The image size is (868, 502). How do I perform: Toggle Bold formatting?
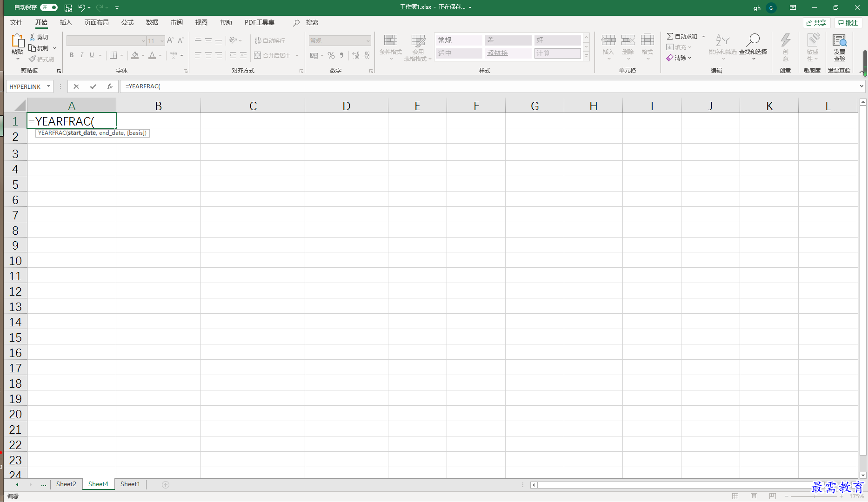[x=72, y=55]
